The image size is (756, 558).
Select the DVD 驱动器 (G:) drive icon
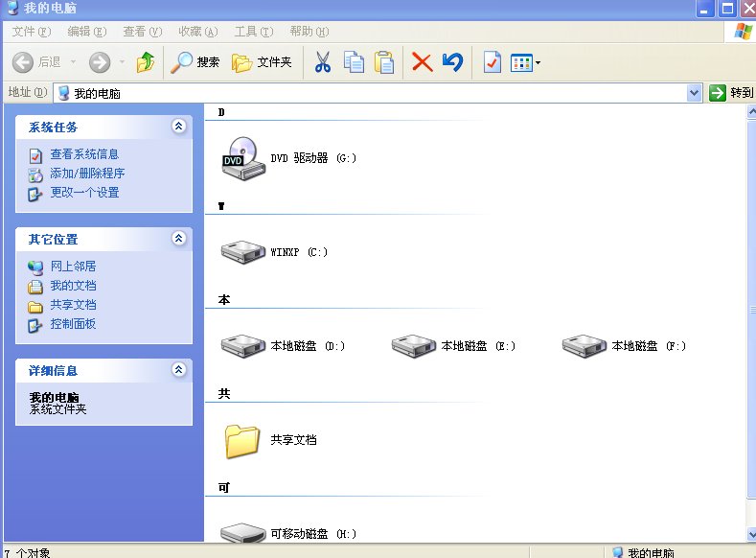243,158
